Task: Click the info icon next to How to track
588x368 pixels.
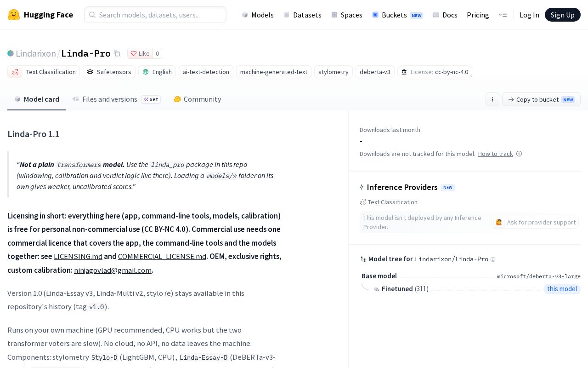Action: (519, 154)
